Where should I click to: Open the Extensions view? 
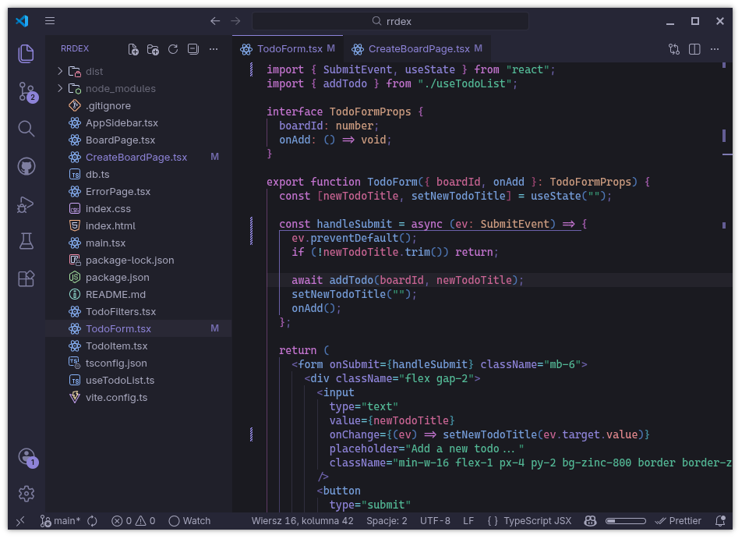26,278
